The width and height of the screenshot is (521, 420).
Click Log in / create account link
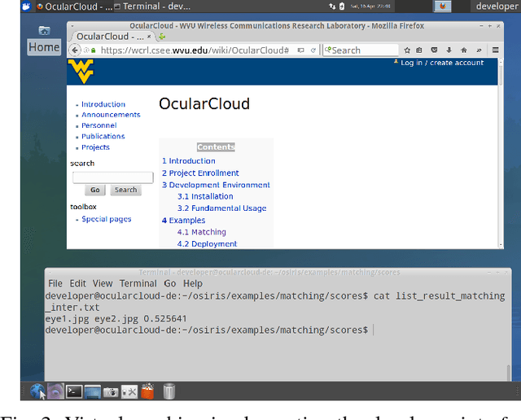point(442,63)
